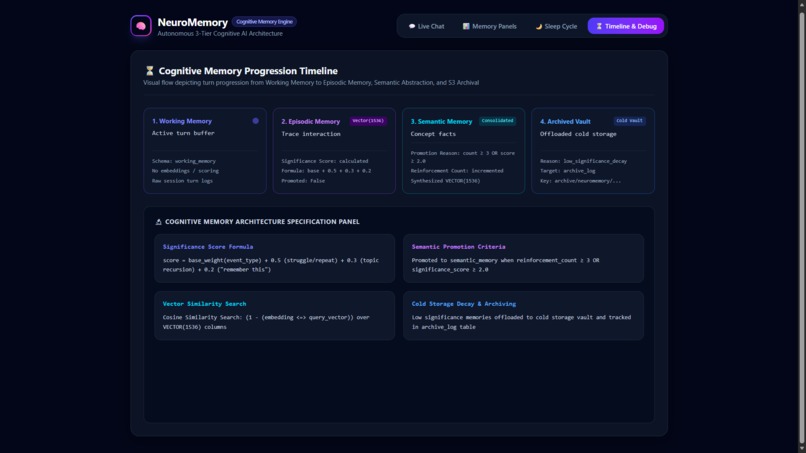Click 'Reinforcement Count: incremented' line
Image resolution: width=806 pixels, height=453 pixels.
pos(457,171)
